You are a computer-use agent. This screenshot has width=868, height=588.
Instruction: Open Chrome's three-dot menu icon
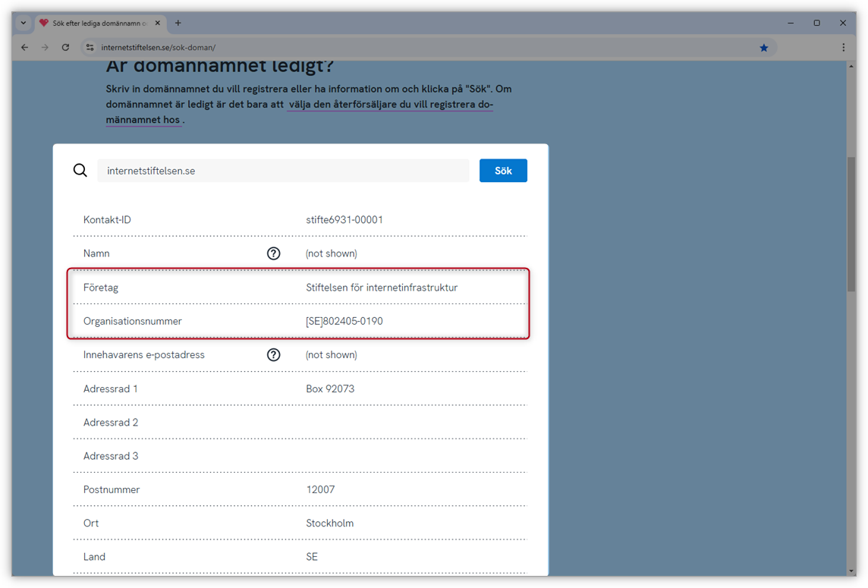pyautogui.click(x=844, y=47)
